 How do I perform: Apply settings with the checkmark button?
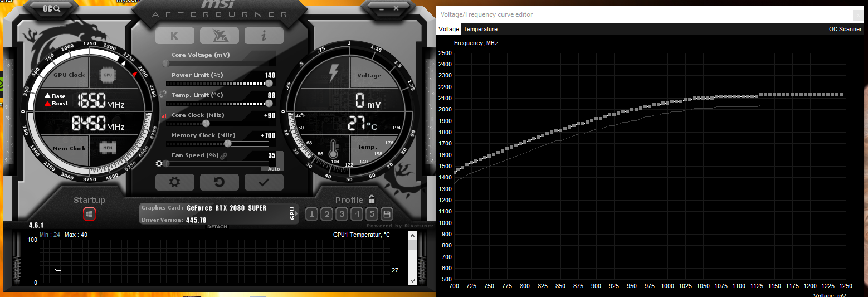(x=264, y=182)
